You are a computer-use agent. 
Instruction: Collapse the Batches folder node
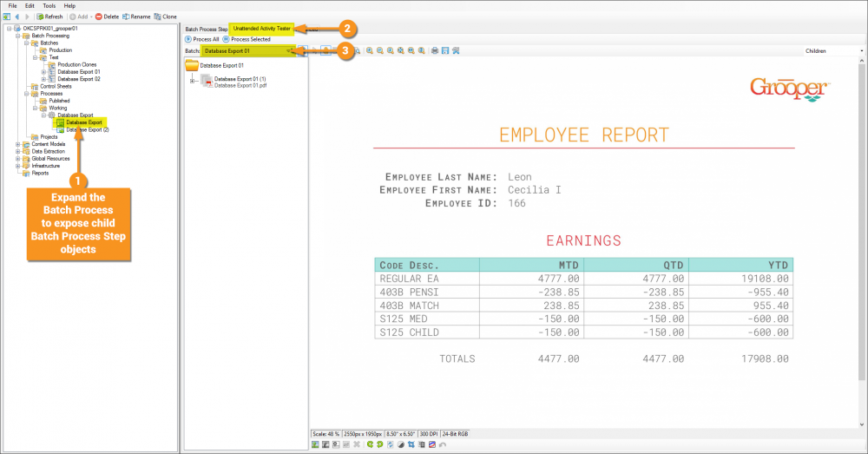coord(27,43)
